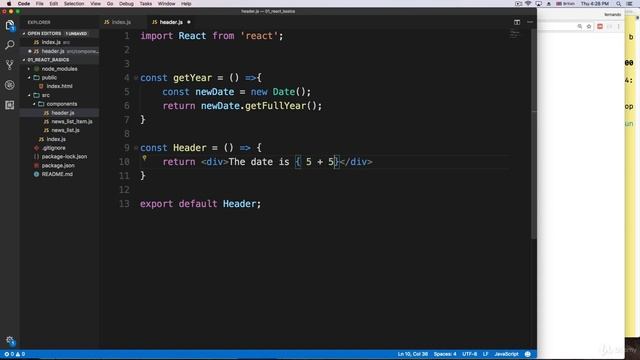Open the Extensions view
This screenshot has width=640, height=360.
(9, 105)
